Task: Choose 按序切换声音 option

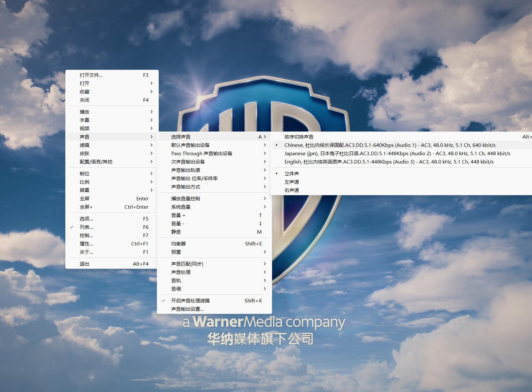Action: [402, 137]
